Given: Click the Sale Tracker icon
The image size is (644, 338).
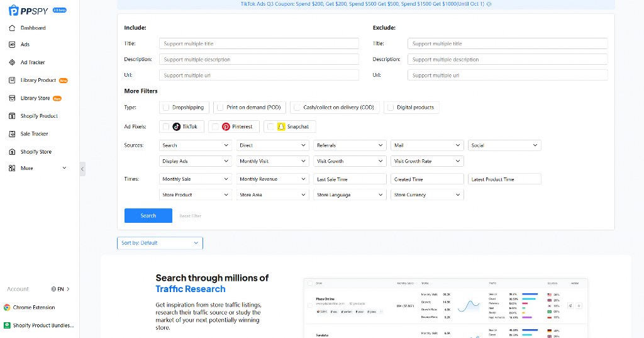Looking at the screenshot, I should [12, 134].
